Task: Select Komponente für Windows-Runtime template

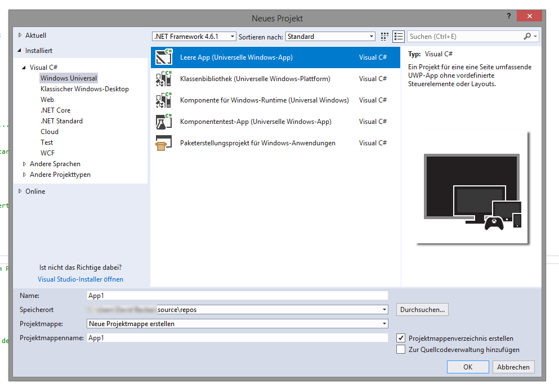Action: click(x=275, y=100)
